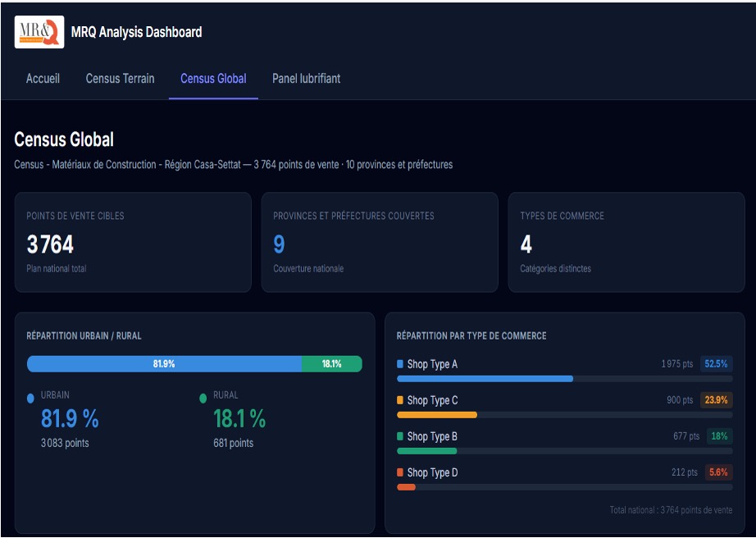Click the blue Urbain legend dot

tap(31, 399)
